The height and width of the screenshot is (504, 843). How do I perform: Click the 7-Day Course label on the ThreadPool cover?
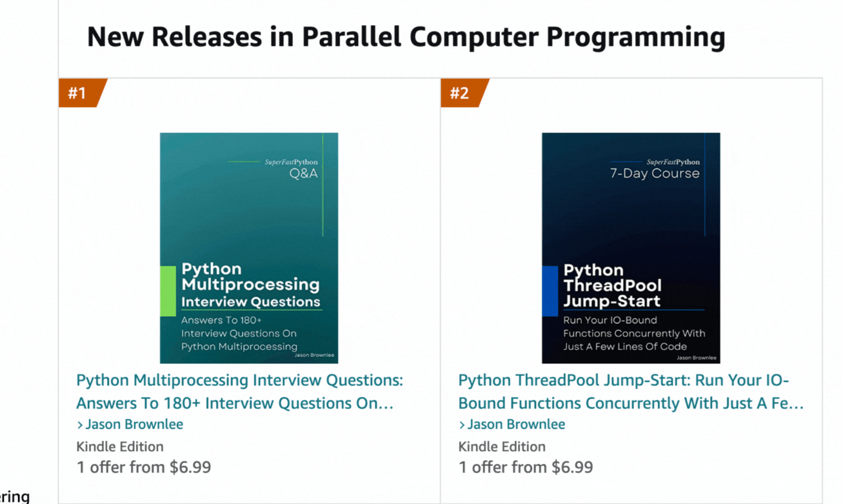pos(655,174)
